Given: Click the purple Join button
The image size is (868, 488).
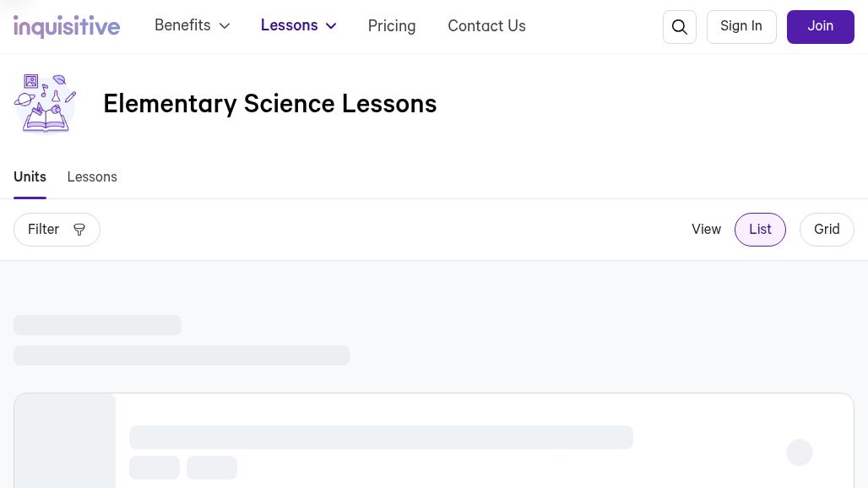Looking at the screenshot, I should pyautogui.click(x=821, y=26).
